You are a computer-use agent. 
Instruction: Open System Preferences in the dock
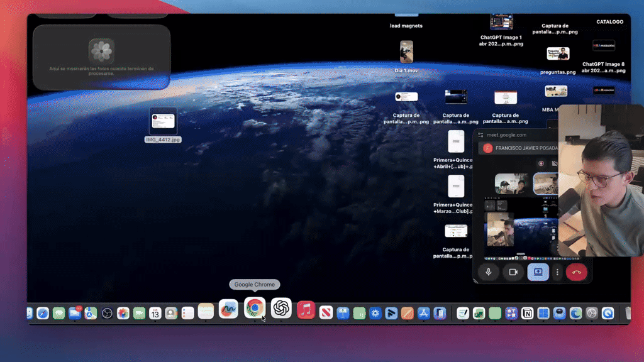click(x=591, y=313)
